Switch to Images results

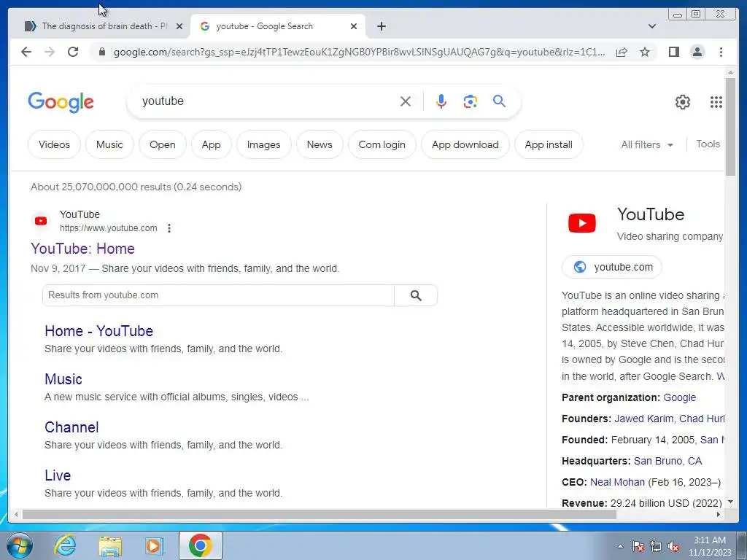(263, 144)
